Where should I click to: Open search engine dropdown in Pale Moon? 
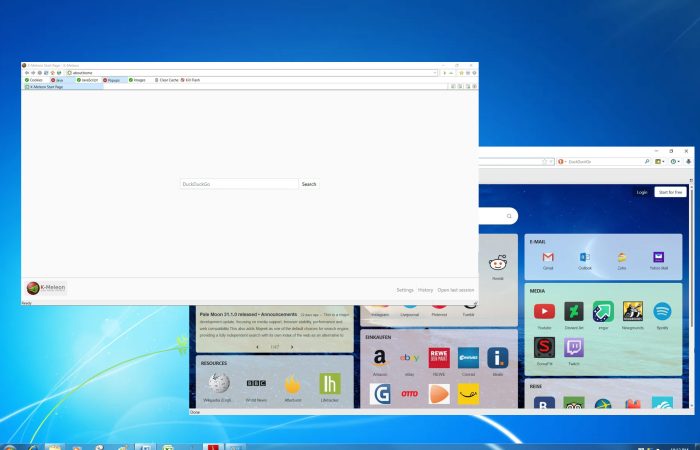(x=562, y=162)
